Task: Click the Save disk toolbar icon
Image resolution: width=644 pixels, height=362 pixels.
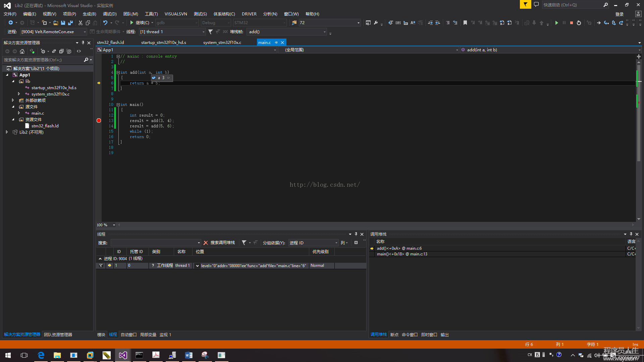Action: (63, 23)
